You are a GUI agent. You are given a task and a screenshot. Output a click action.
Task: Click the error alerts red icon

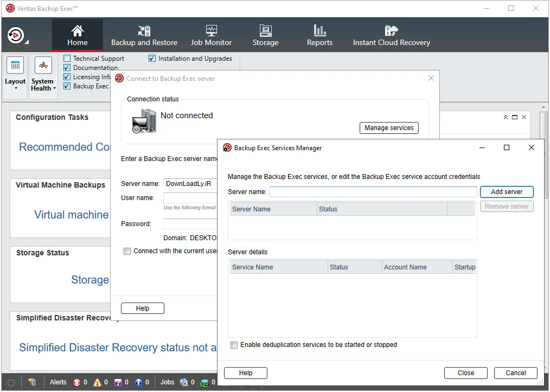pos(76,382)
